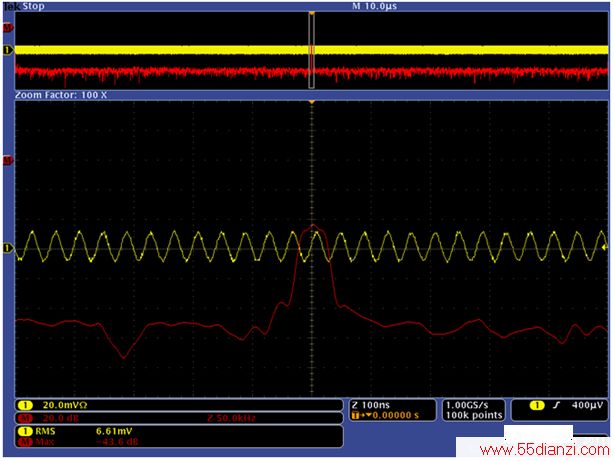Image resolution: width=614 pixels, height=461 pixels.
Task: Click the trigger source channel 1 badge
Action: coord(537,405)
